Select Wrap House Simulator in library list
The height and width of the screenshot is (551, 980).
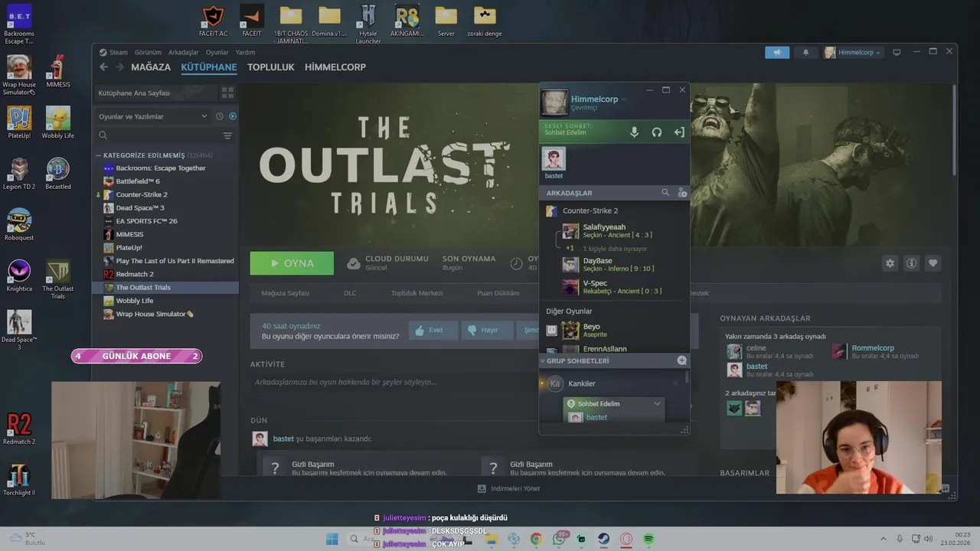coord(165,314)
